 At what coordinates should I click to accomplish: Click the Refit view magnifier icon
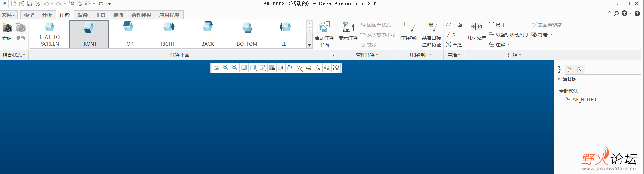tap(217, 68)
